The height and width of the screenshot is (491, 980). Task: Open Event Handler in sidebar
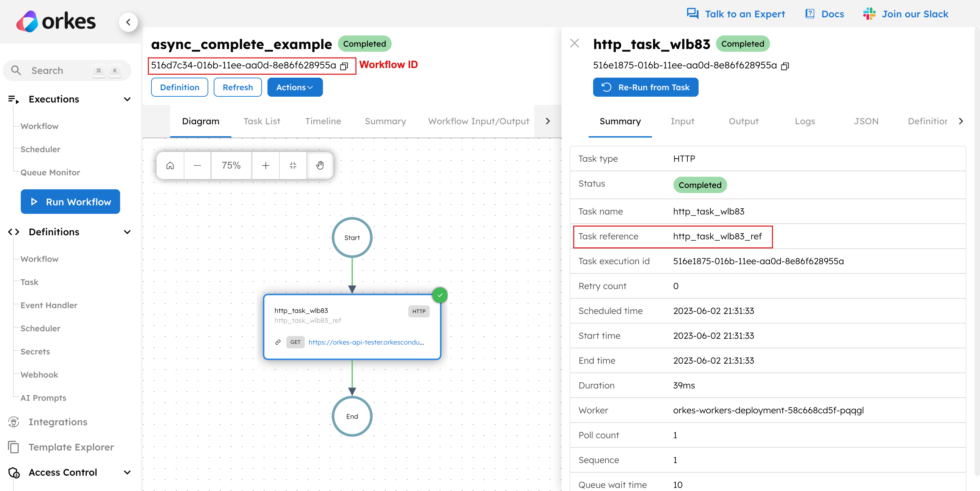49,305
